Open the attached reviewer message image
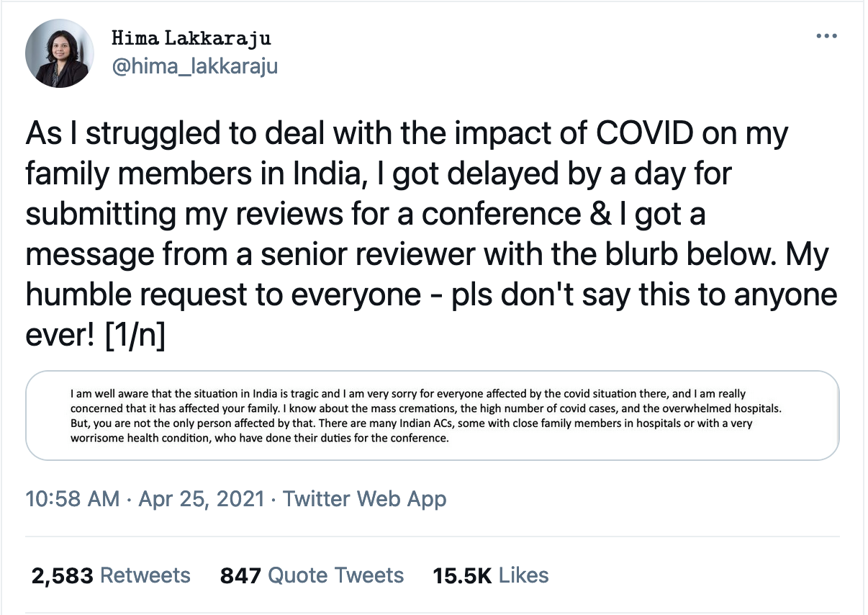 [433, 416]
